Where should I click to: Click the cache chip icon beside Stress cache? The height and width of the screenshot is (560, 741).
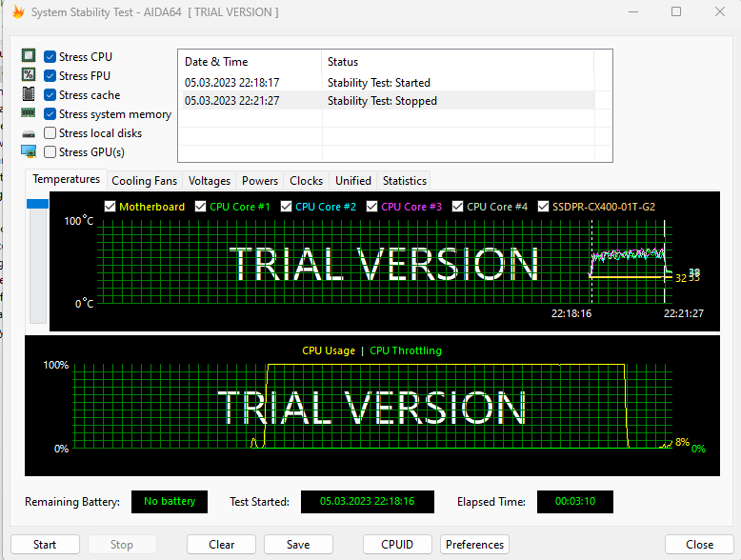click(x=29, y=94)
